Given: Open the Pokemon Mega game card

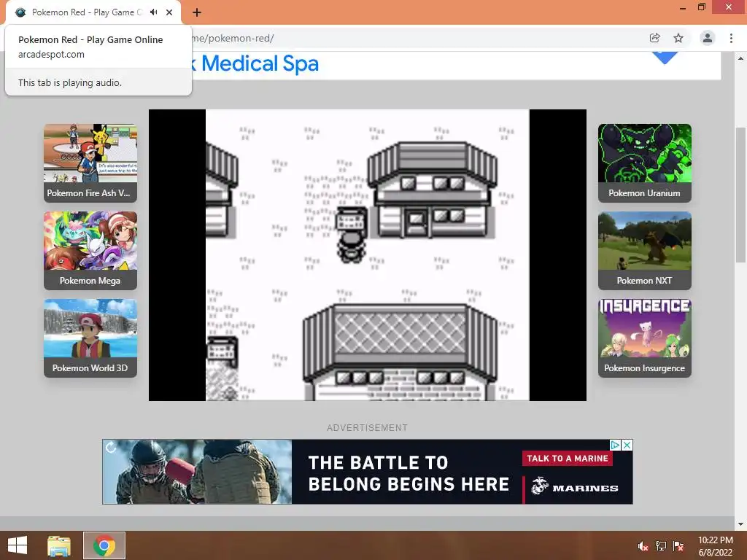Looking at the screenshot, I should [90, 251].
